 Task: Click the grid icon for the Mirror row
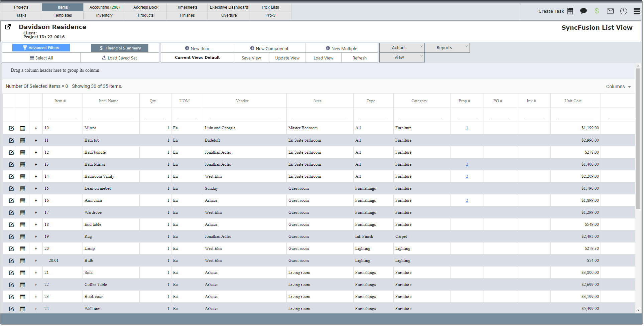click(22, 128)
